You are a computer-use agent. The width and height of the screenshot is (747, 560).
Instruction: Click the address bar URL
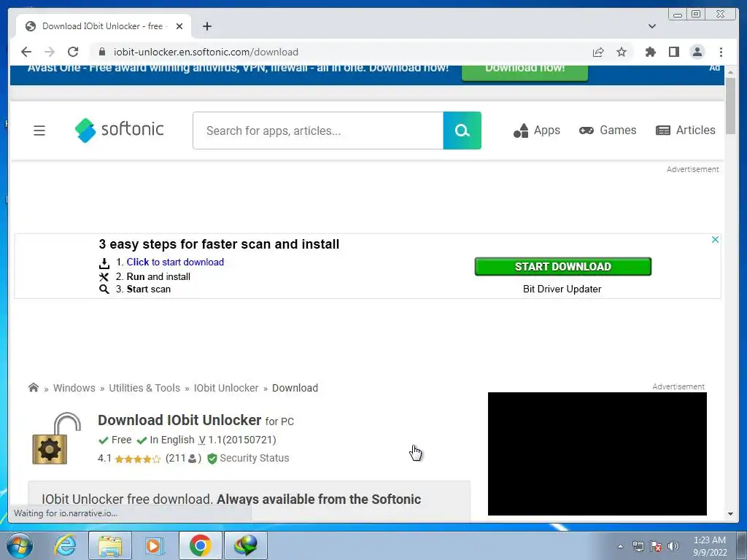coord(206,52)
